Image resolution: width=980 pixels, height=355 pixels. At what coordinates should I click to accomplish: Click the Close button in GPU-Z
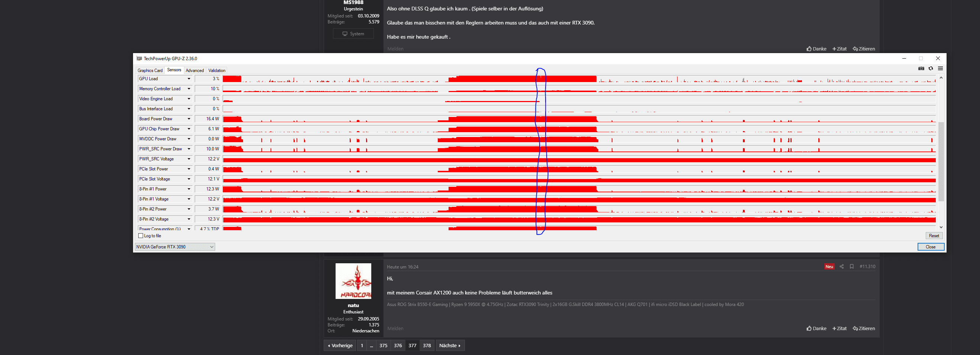931,247
